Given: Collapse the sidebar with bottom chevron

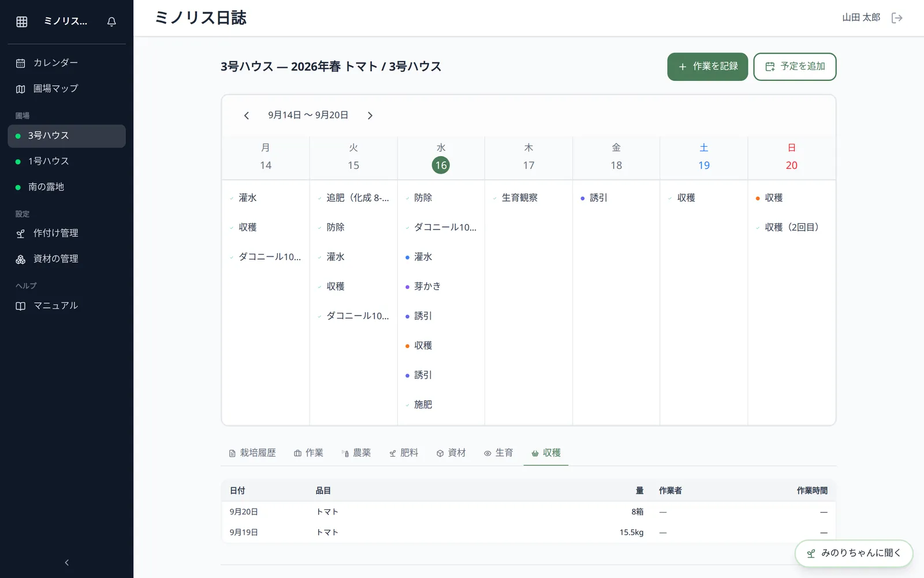Looking at the screenshot, I should [x=66, y=562].
